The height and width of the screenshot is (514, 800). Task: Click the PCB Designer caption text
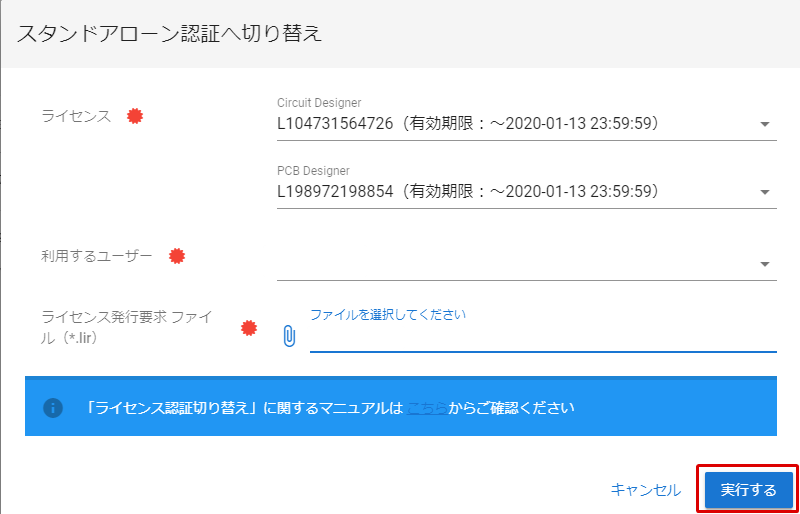pos(313,170)
